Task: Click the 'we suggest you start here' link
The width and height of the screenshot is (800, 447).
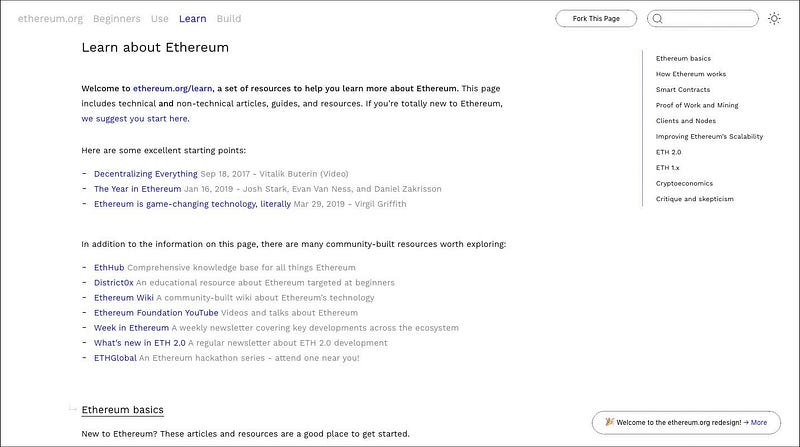Action: pyautogui.click(x=135, y=118)
